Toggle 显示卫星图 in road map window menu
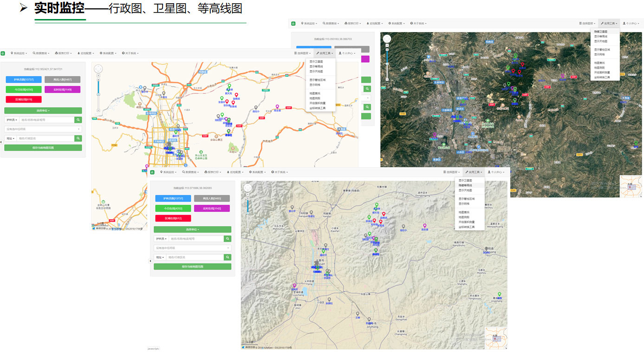Viewport: 644px width, 352px height. pos(317,61)
